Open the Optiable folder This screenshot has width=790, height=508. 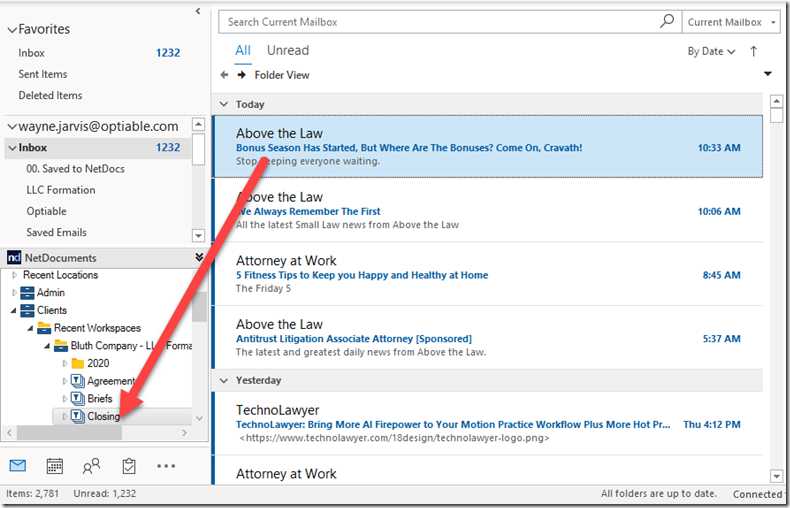(46, 211)
